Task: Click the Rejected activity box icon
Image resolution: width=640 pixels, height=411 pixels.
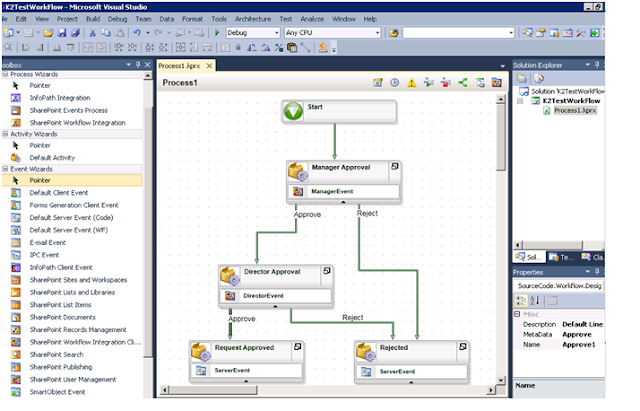Action: pyautogui.click(x=366, y=352)
